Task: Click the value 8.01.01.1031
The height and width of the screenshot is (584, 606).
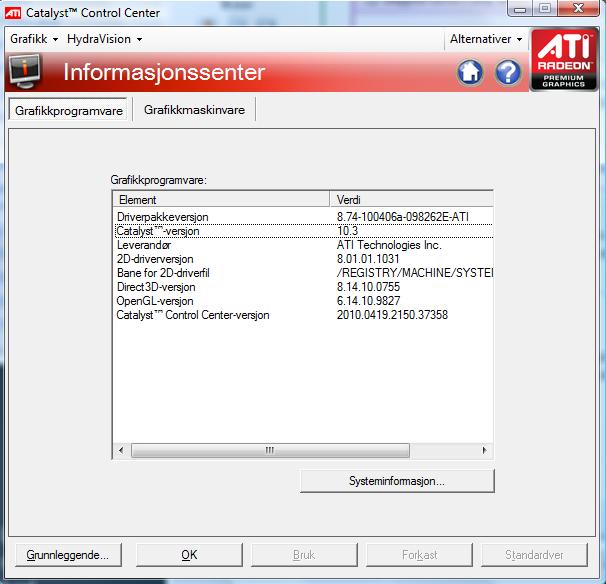Action: [x=368, y=259]
